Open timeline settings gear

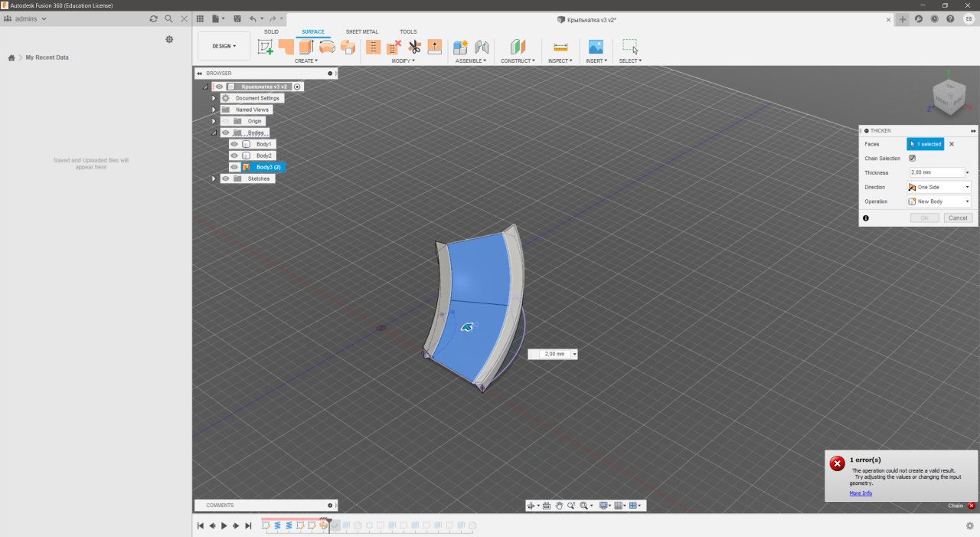click(x=969, y=526)
